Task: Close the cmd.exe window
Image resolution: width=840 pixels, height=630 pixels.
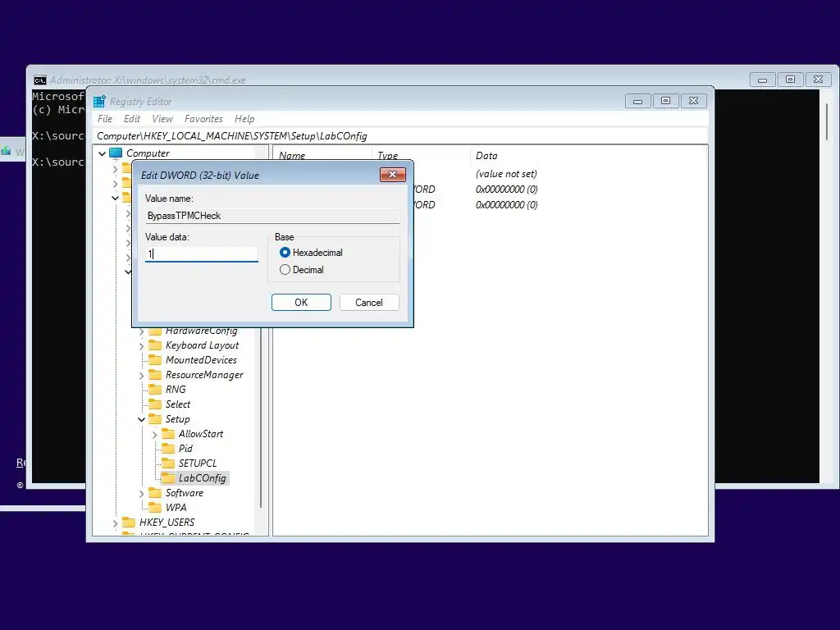Action: [818, 80]
